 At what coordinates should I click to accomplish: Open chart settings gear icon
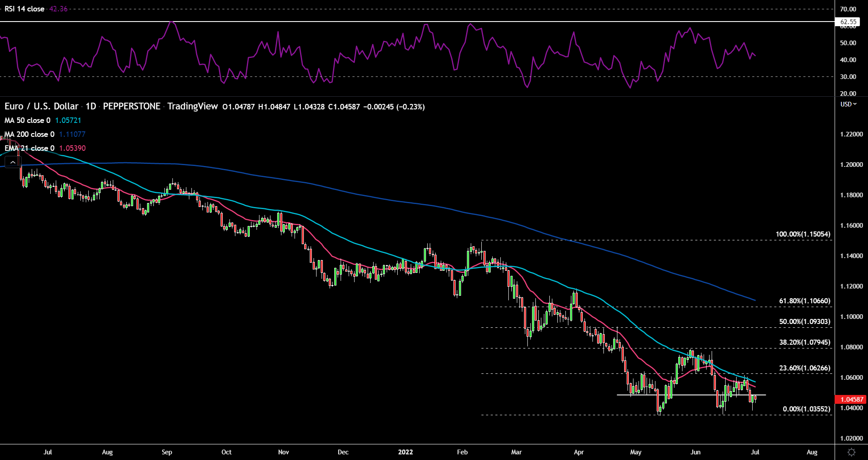pyautogui.click(x=852, y=452)
